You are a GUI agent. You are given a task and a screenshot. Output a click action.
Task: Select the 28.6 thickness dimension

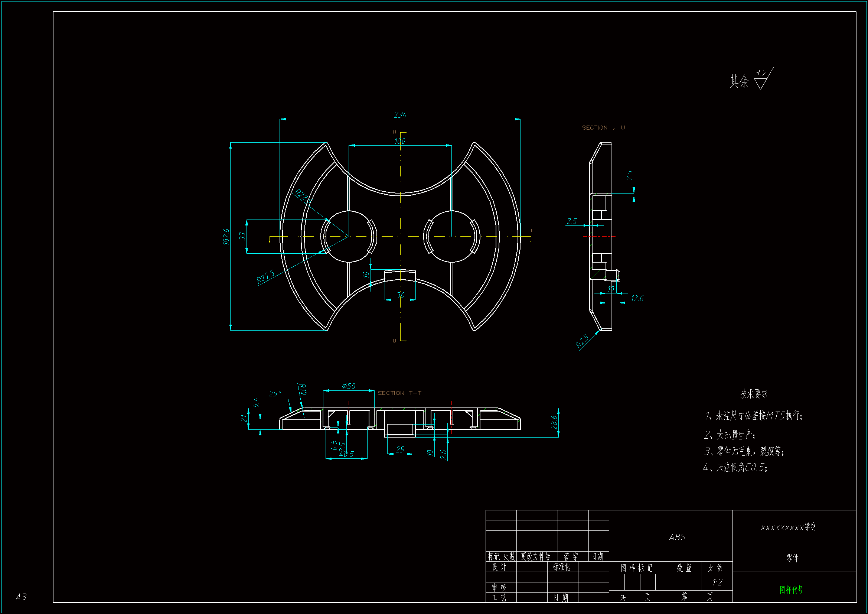[x=554, y=422]
